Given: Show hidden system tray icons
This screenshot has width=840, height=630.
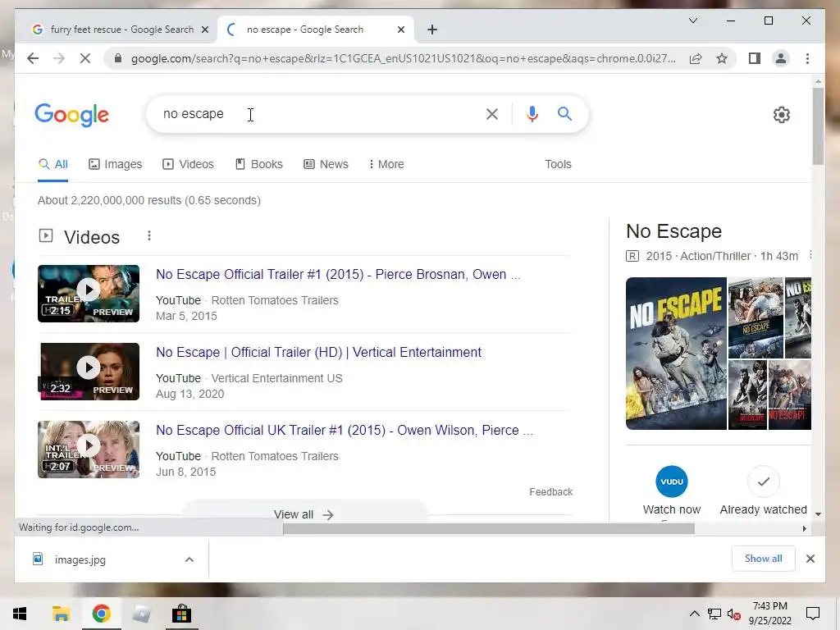Looking at the screenshot, I should pos(694,614).
